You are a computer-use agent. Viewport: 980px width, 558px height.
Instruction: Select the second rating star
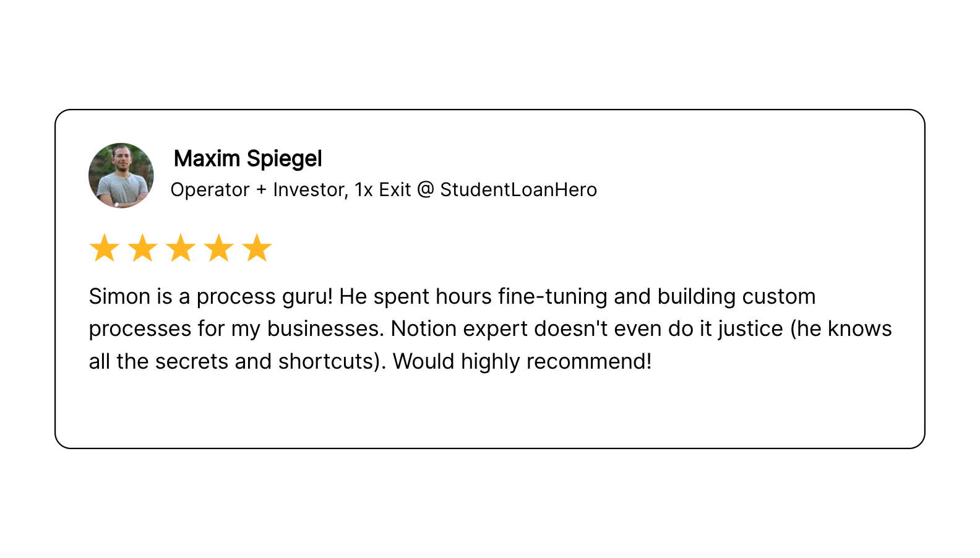click(143, 248)
